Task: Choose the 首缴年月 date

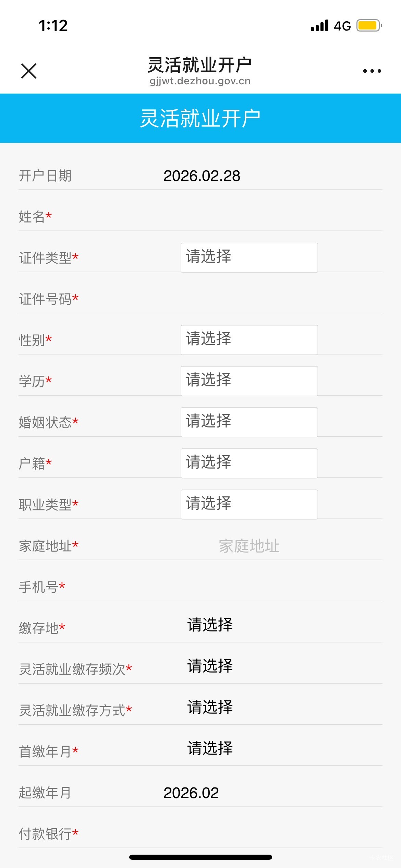Action: (210, 748)
